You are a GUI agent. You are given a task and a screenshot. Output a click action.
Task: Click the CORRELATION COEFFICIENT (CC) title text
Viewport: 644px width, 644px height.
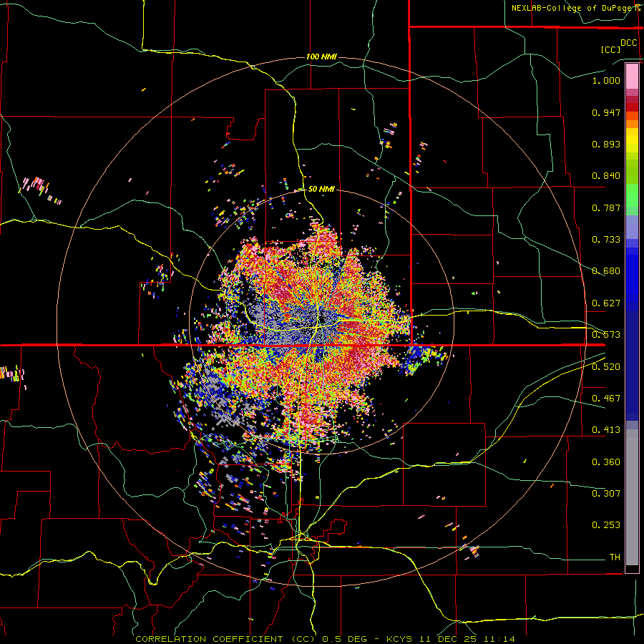click(225, 639)
